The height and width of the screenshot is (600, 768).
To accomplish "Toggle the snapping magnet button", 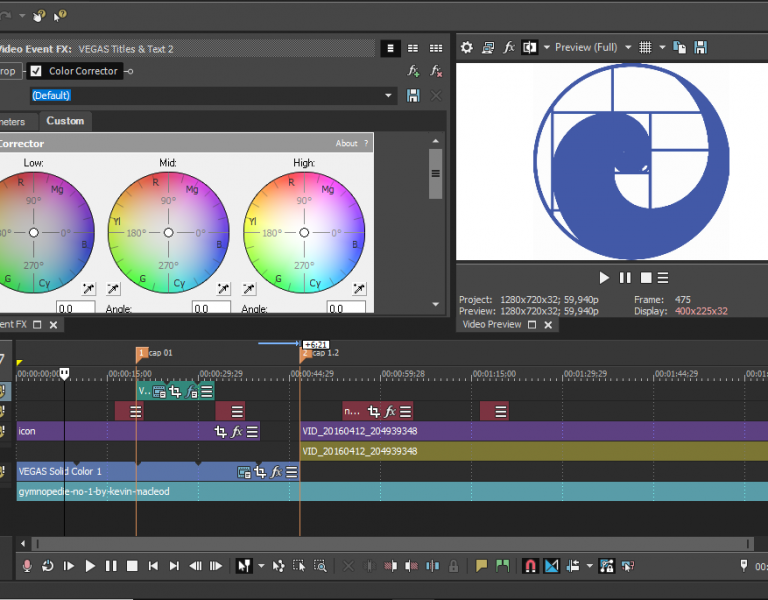I will point(530,566).
